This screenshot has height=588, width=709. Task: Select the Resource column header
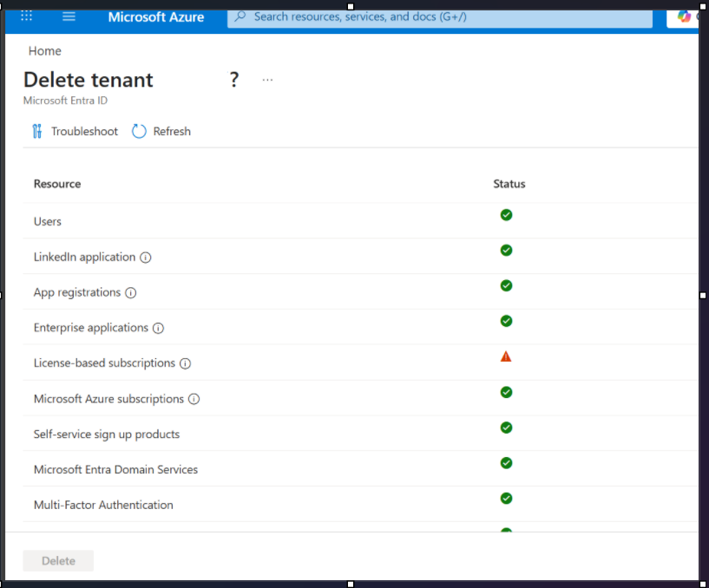[x=57, y=184]
